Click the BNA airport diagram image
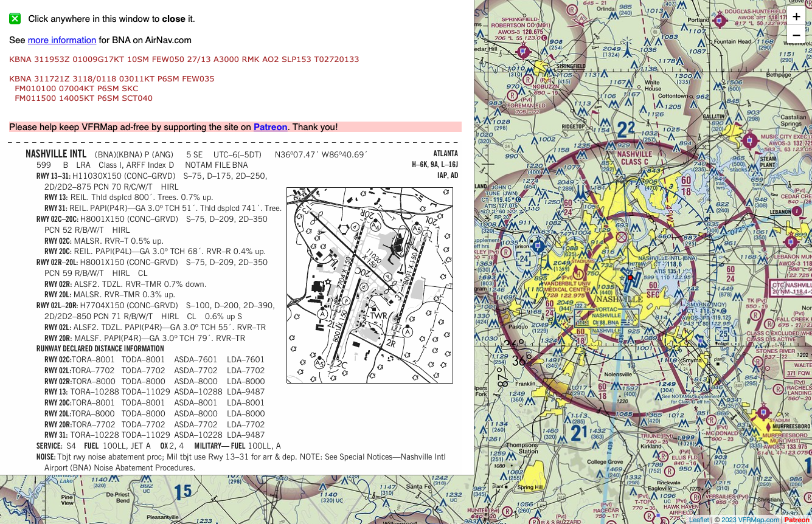Screen dimensions: 812x524 click(370, 285)
